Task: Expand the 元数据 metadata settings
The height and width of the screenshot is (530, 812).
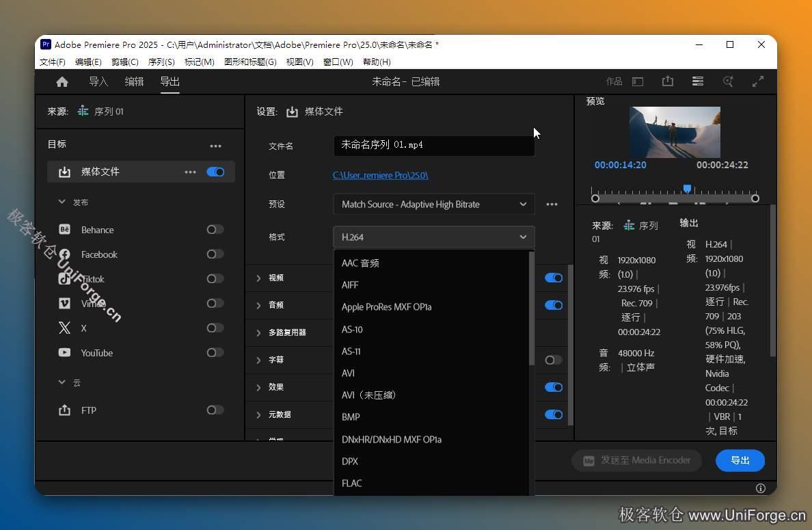Action: pyautogui.click(x=258, y=414)
